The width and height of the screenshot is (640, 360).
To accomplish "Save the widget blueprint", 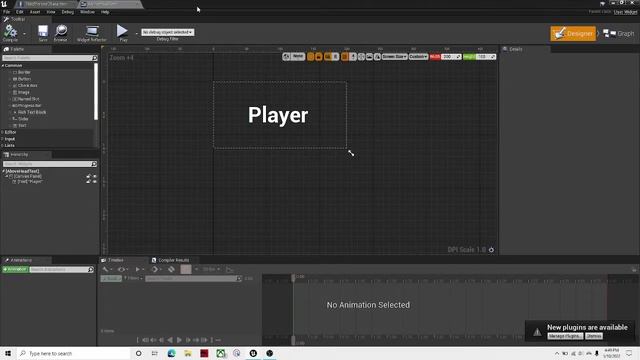I will [43, 33].
